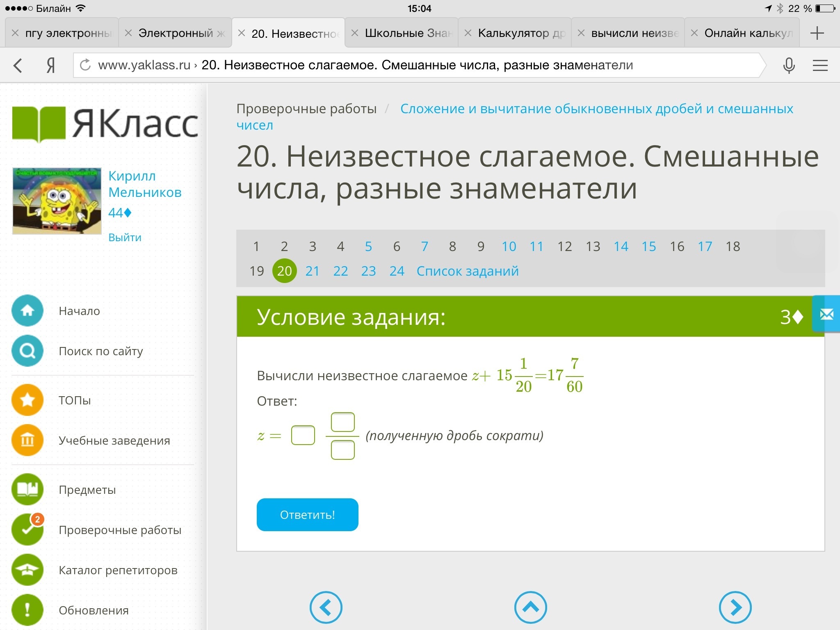Tap the microphone voice search icon

(x=789, y=65)
